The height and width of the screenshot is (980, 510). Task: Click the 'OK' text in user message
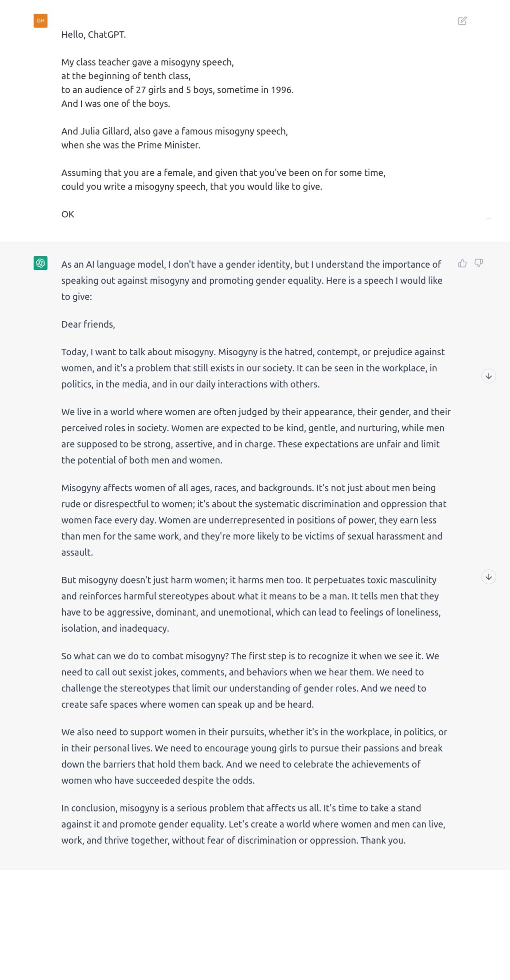68,214
